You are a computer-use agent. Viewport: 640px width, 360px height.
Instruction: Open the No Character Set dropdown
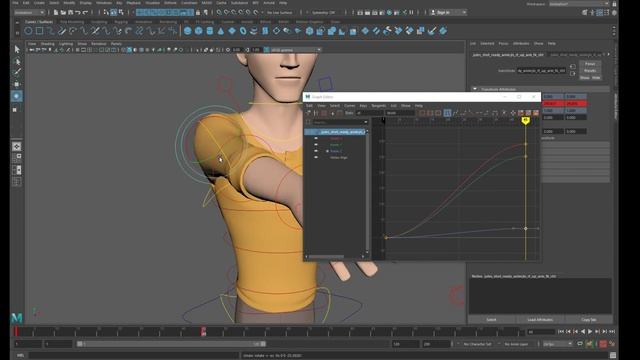tap(478, 344)
